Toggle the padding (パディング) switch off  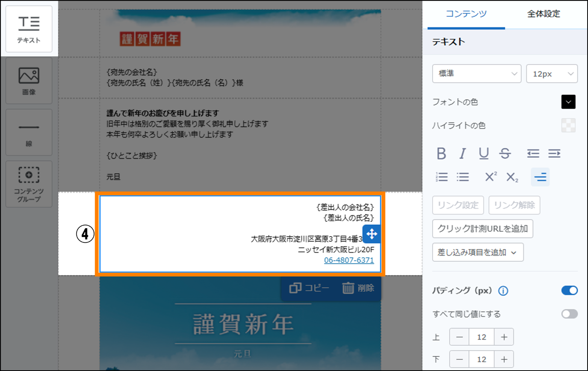569,291
